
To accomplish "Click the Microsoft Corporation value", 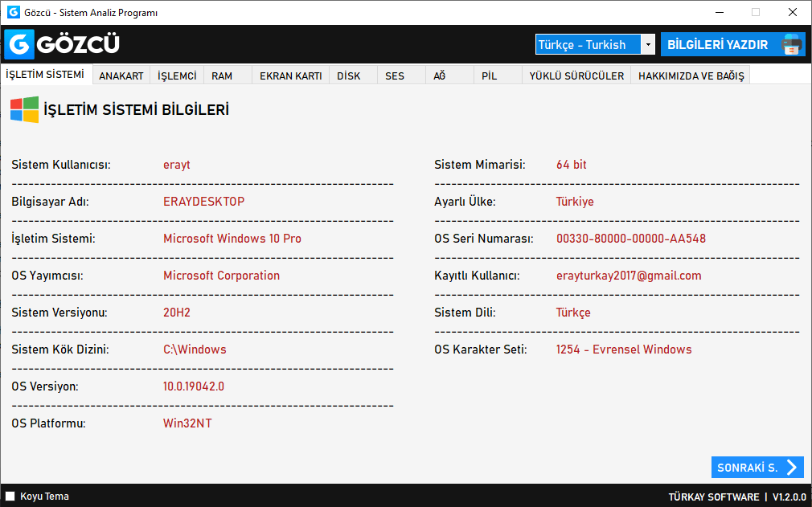I will [x=222, y=276].
